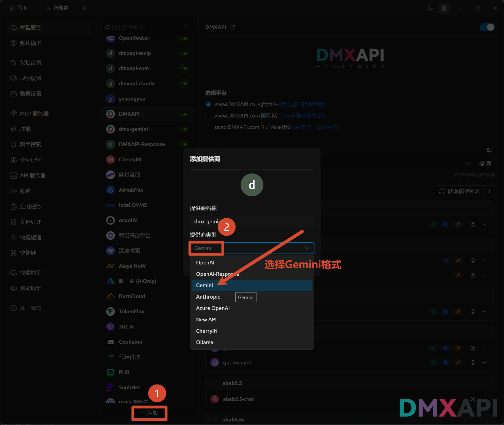504x425 pixels.
Task: Click the CherryIN logo in the provider list
Action: (x=110, y=160)
